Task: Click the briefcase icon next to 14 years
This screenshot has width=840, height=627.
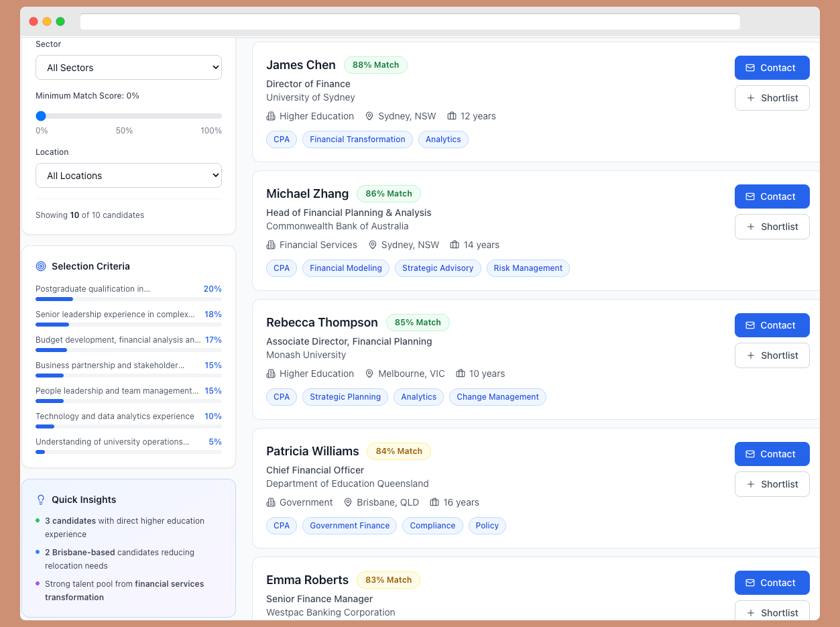Action: 455,245
